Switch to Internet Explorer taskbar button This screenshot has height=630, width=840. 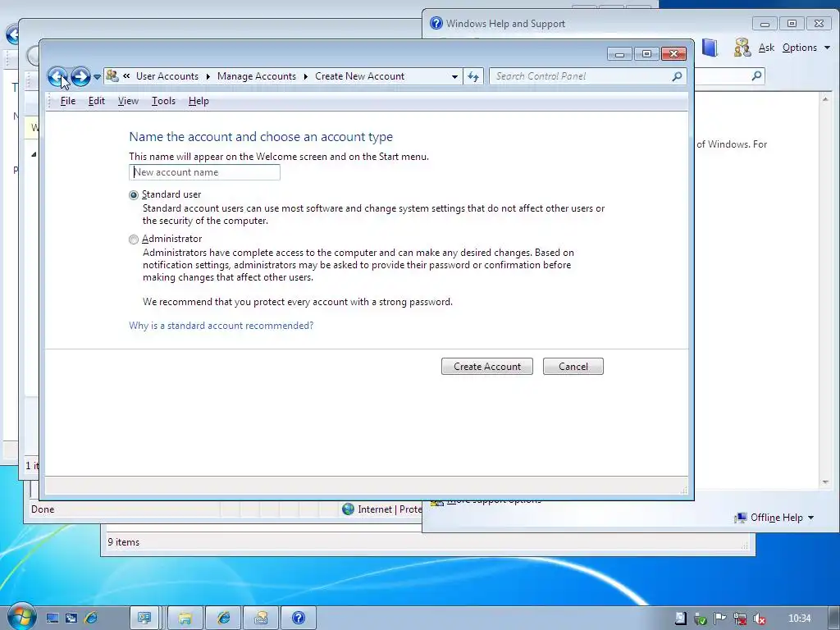[x=223, y=619]
